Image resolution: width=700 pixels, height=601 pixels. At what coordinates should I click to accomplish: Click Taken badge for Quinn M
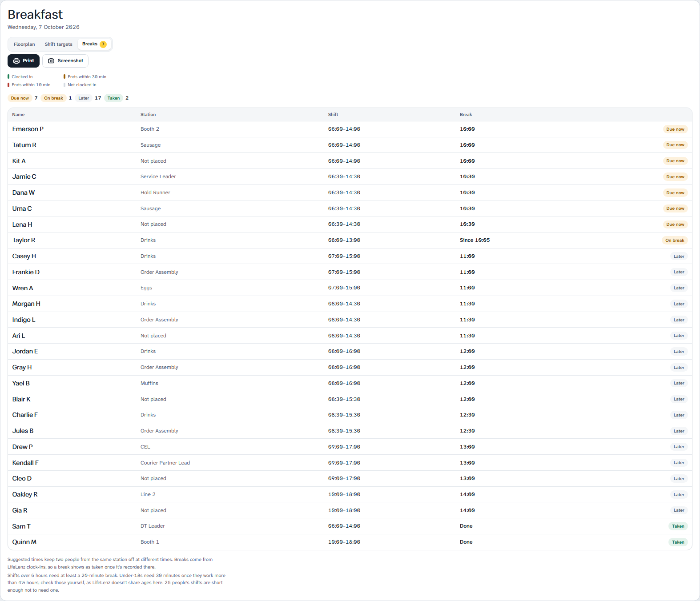pyautogui.click(x=678, y=542)
